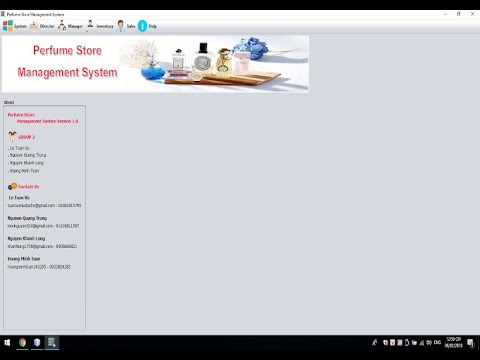Screen dimensions: 480x360
Task: Select 'Contact Us' heading text
Action: [29, 187]
